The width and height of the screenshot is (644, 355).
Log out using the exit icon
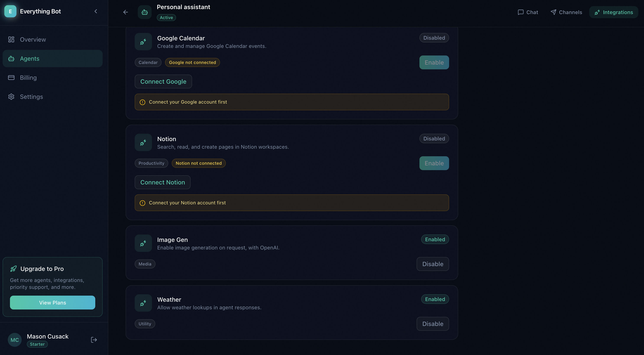pyautogui.click(x=94, y=340)
